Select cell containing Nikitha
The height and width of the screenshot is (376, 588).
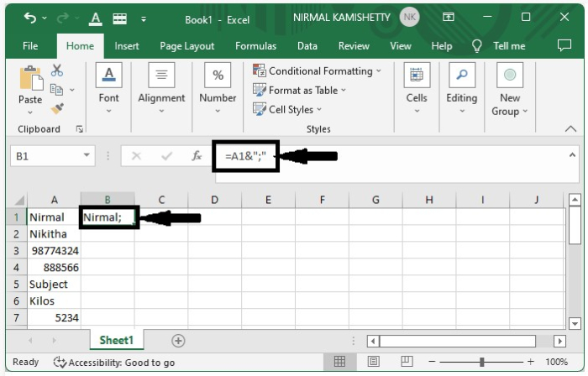click(54, 234)
